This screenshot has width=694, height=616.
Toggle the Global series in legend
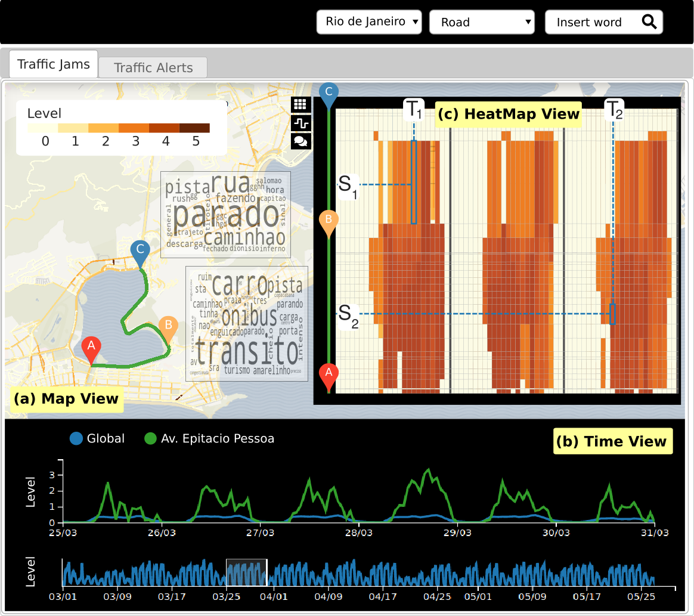(x=76, y=439)
